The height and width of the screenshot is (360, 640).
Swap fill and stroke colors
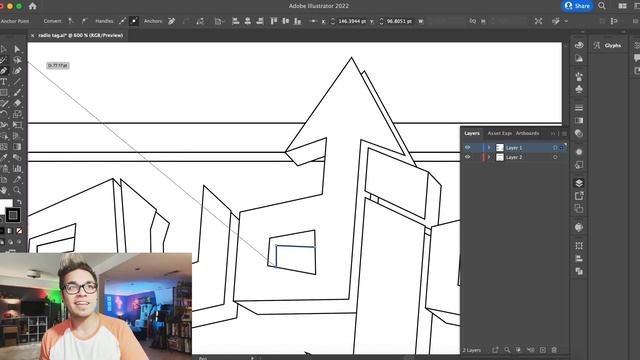pos(19,202)
